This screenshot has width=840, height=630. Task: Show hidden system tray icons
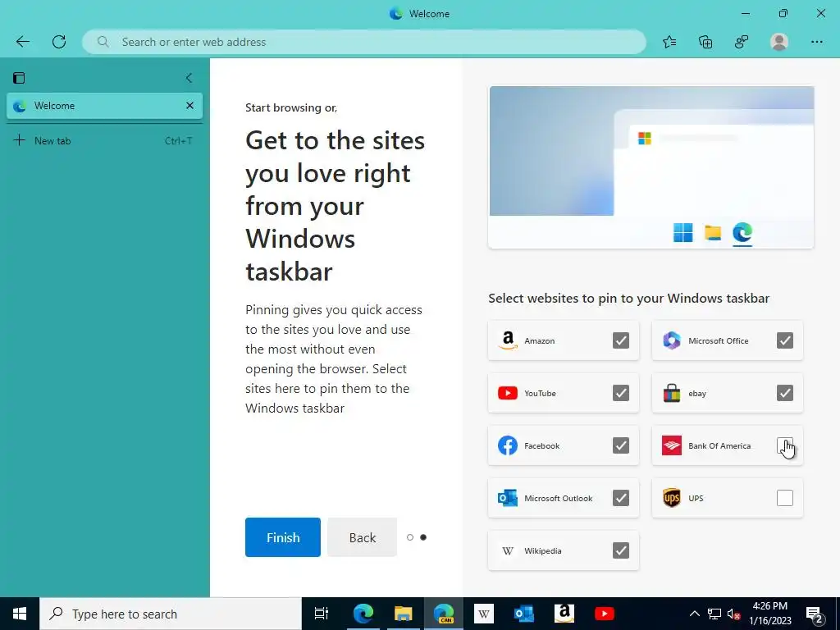tap(694, 614)
